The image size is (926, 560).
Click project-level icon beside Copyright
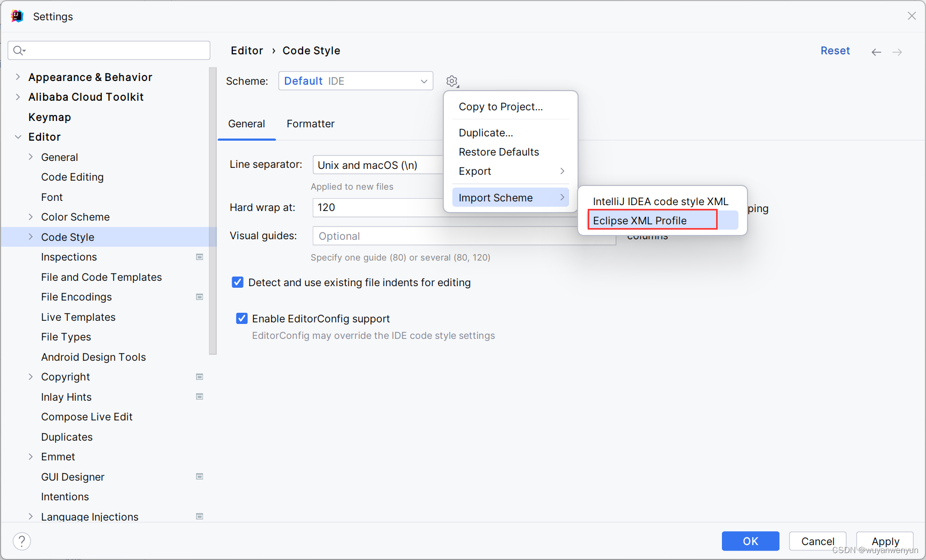coord(200,377)
